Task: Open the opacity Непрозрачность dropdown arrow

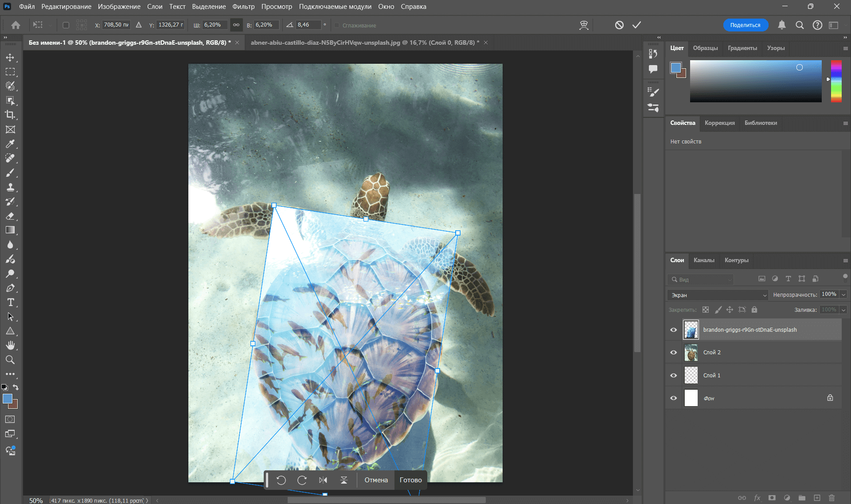Action: [x=843, y=295]
